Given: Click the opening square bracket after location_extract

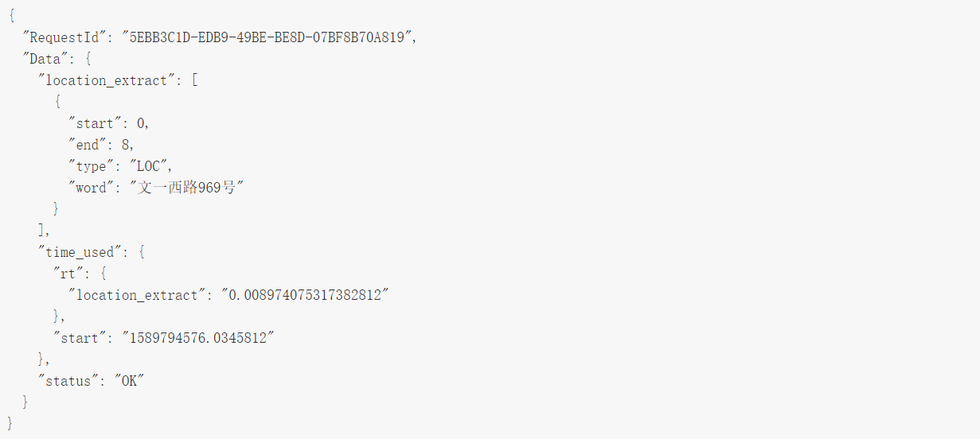Looking at the screenshot, I should coord(194,80).
